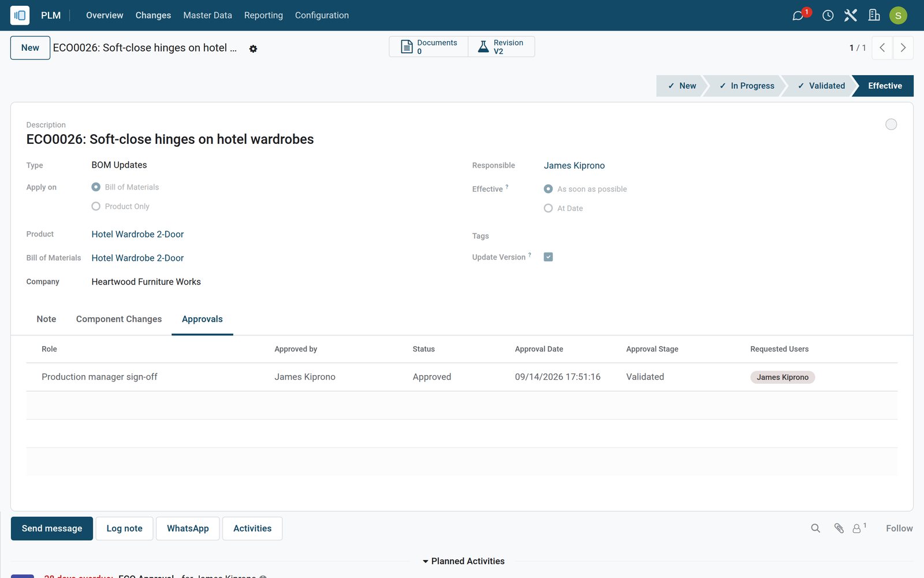
Task: Select the In Progress stage in status bar
Action: (746, 86)
